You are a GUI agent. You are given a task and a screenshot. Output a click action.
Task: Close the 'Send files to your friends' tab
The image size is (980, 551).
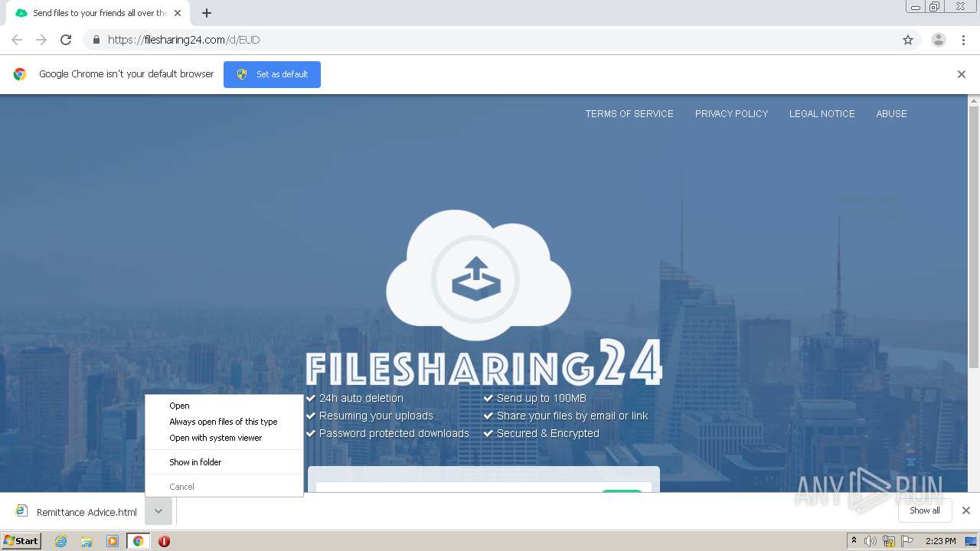(178, 13)
